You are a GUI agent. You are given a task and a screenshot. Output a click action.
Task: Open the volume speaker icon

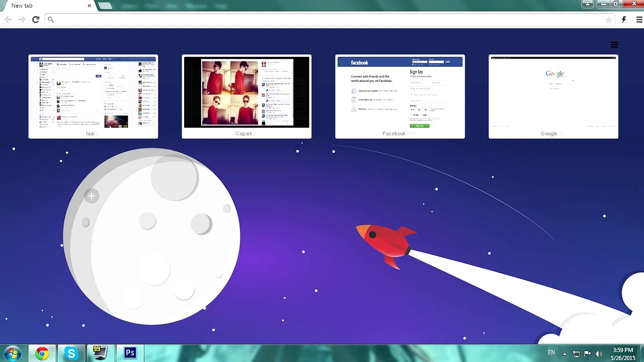coord(599,354)
